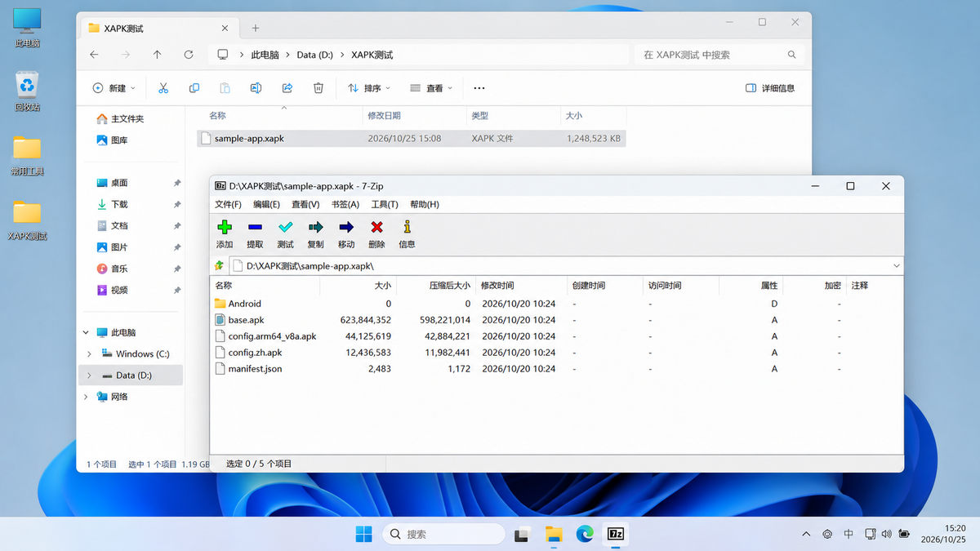Viewport: 980px width, 551px height.
Task: Click the 7-Zip 复制 (Copy) toolbar icon
Action: pos(315,228)
